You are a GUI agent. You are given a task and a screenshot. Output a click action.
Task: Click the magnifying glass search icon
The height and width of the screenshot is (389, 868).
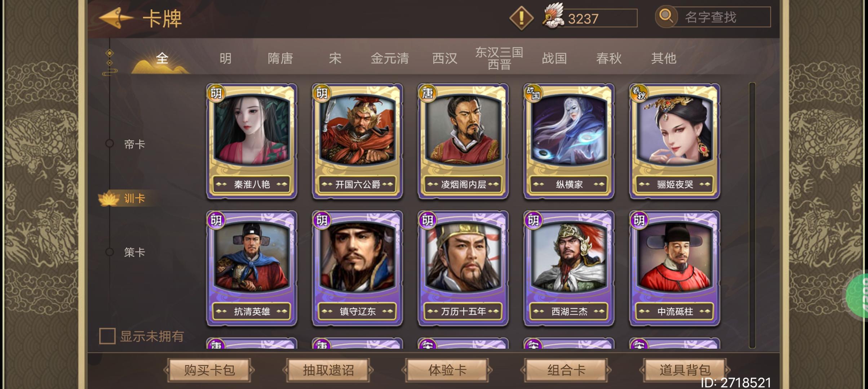tap(666, 17)
